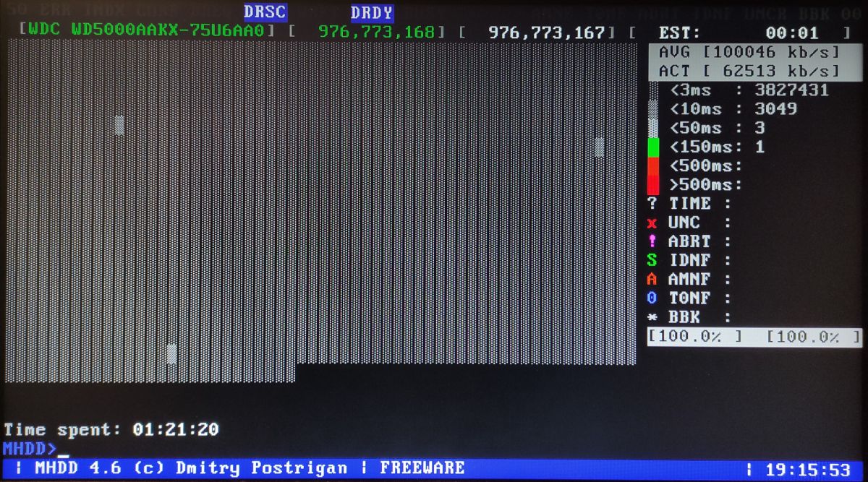Screen dimensions: 868x482
Task: Click the <150ms label
Action: [702, 147]
